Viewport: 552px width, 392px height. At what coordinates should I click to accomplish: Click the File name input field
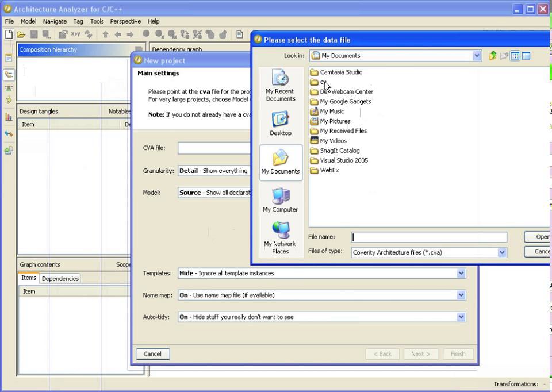429,237
